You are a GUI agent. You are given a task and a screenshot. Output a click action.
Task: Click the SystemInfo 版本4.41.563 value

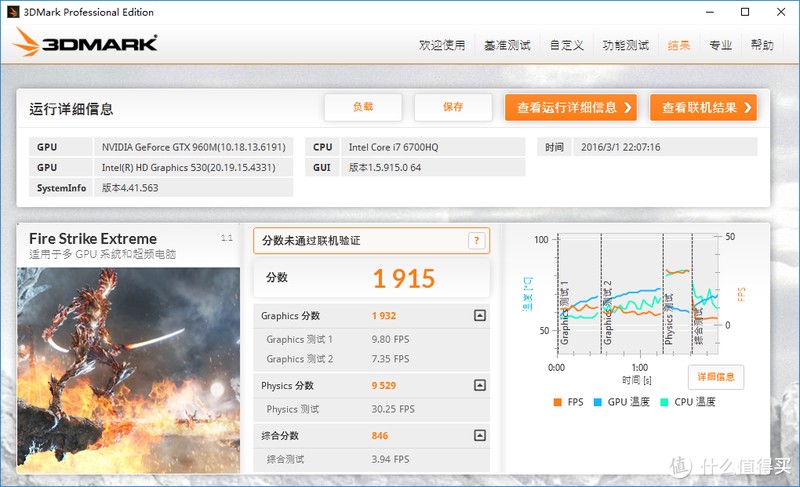(193, 188)
